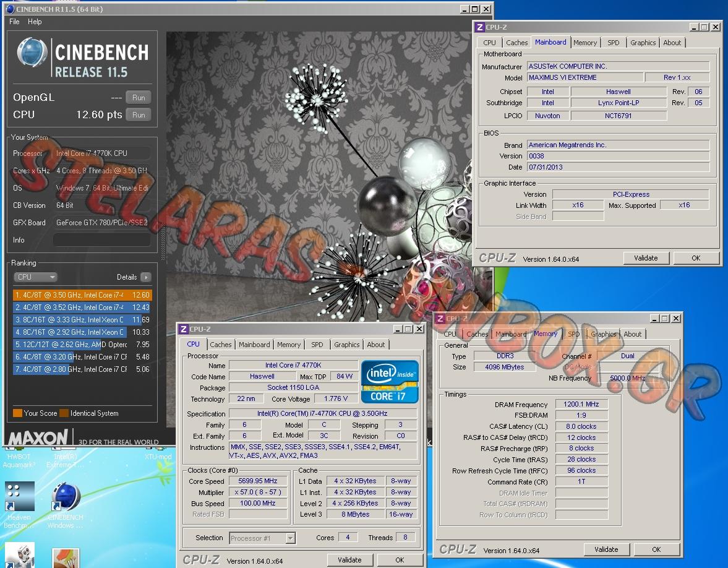The height and width of the screenshot is (568, 728).
Task: Select ranking row 7 scoring 5.06
Action: point(82,369)
